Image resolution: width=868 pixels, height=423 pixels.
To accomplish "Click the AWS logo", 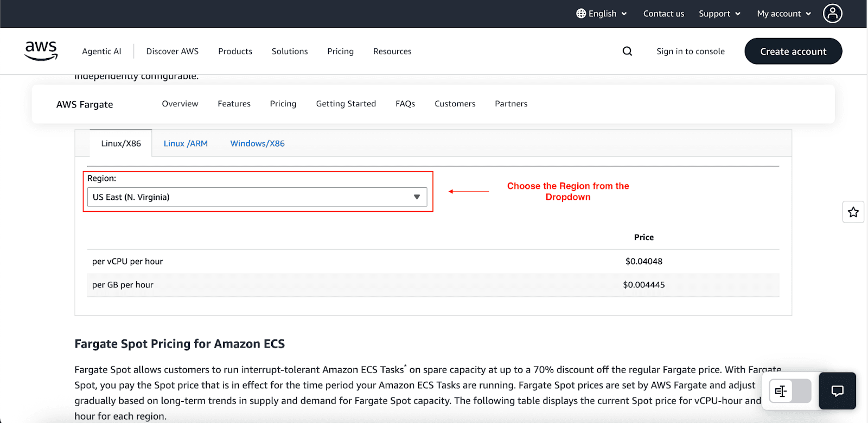I will (41, 51).
